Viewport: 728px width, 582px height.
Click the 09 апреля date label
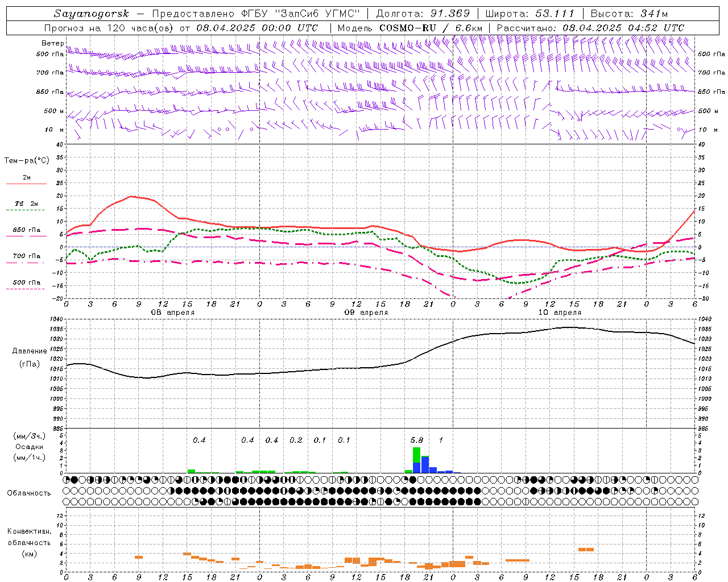[366, 313]
